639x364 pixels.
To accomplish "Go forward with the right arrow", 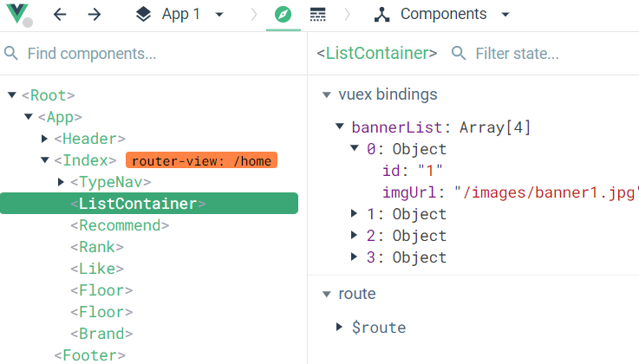I will click(x=95, y=15).
